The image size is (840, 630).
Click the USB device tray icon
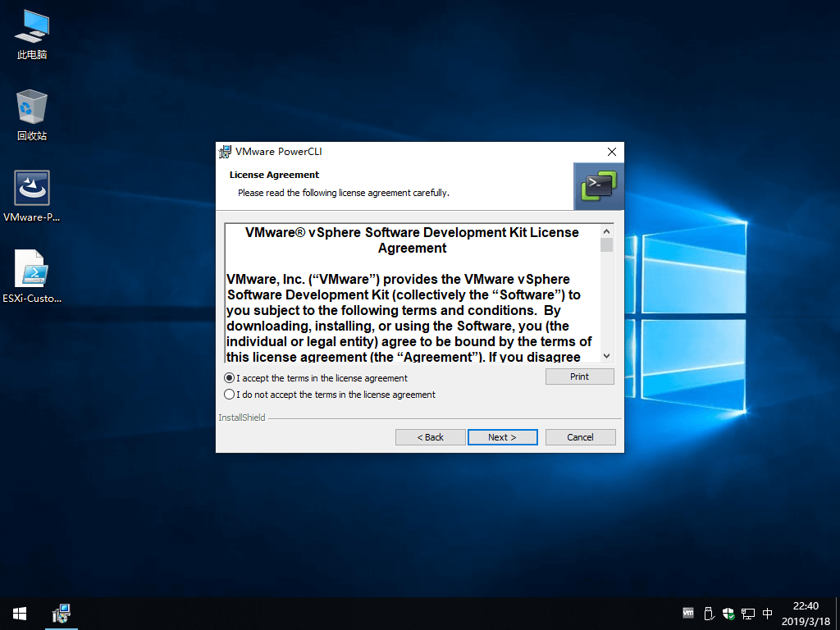(x=707, y=613)
